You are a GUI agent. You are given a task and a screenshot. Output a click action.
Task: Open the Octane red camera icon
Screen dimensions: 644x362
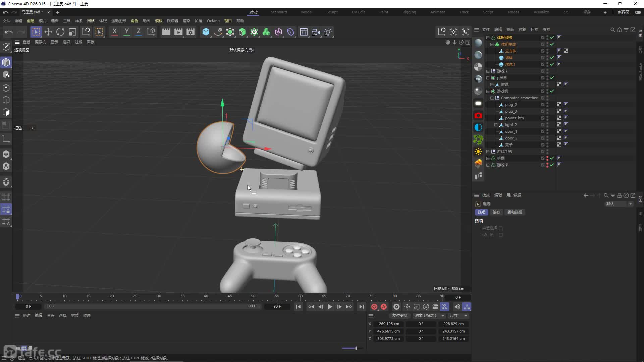[x=478, y=115]
